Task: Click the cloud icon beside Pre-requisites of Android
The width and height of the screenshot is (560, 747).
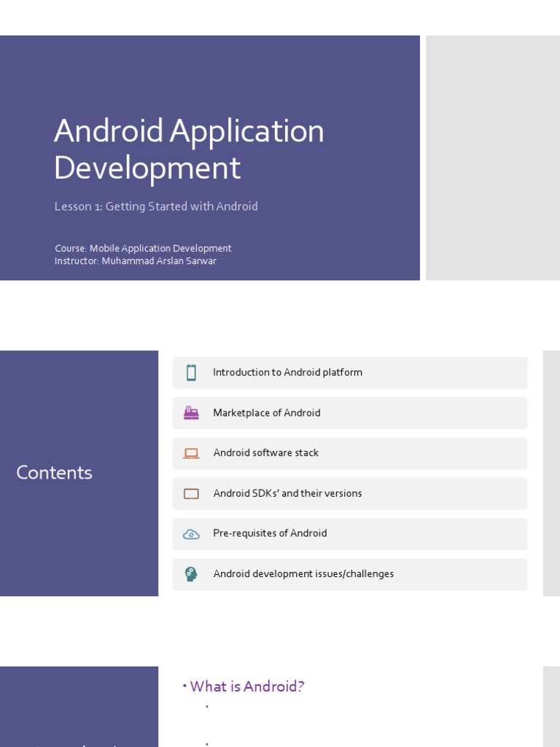Action: pyautogui.click(x=191, y=534)
